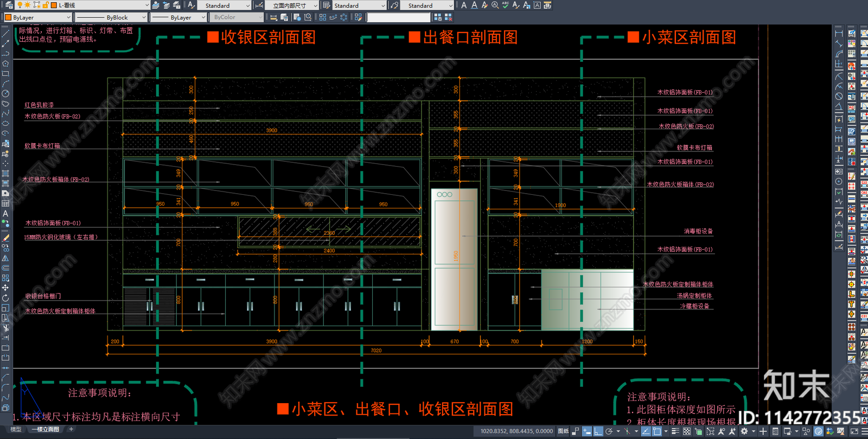Image resolution: width=868 pixels, height=439 pixels.
Task: Click the 收银区剖面图 title text
Action: point(268,37)
